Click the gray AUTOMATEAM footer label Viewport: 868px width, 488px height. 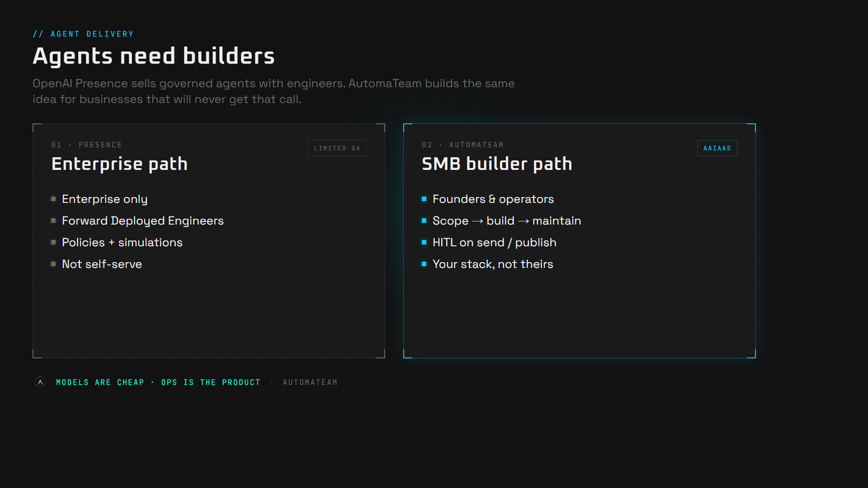point(310,382)
